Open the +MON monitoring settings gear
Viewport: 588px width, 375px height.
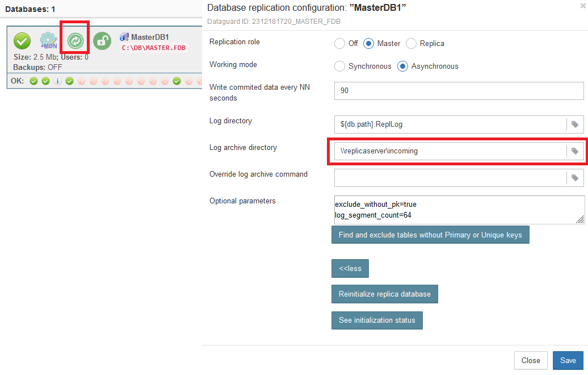tap(48, 41)
